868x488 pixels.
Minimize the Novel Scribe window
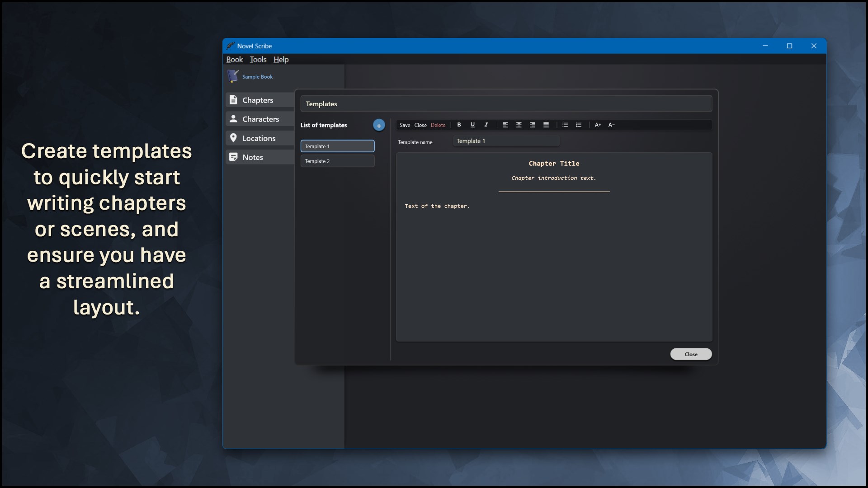(x=765, y=46)
